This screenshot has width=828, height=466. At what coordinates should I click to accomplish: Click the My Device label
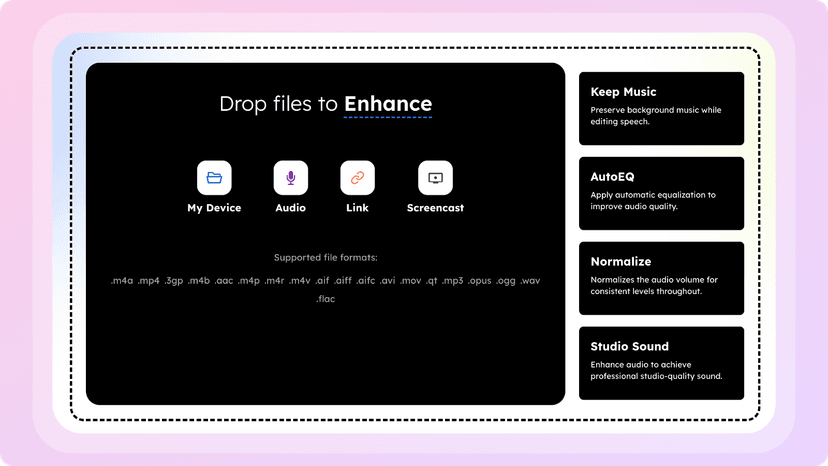(214, 208)
